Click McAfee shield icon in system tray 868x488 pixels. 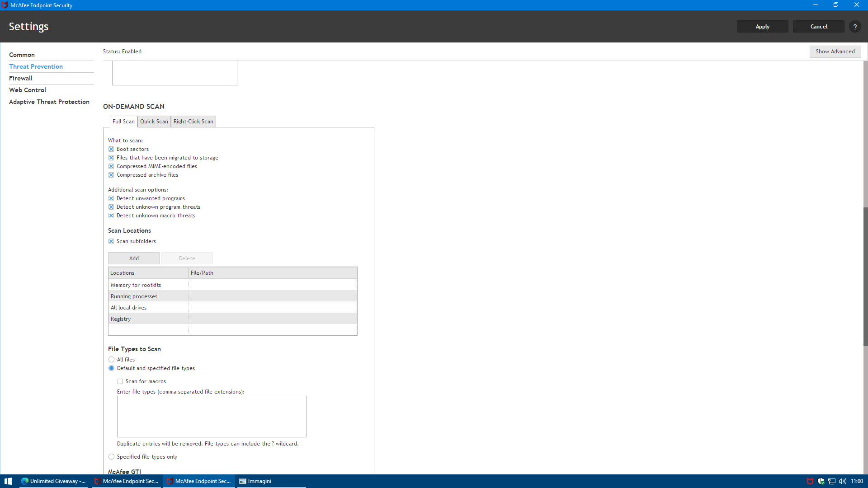(810, 481)
